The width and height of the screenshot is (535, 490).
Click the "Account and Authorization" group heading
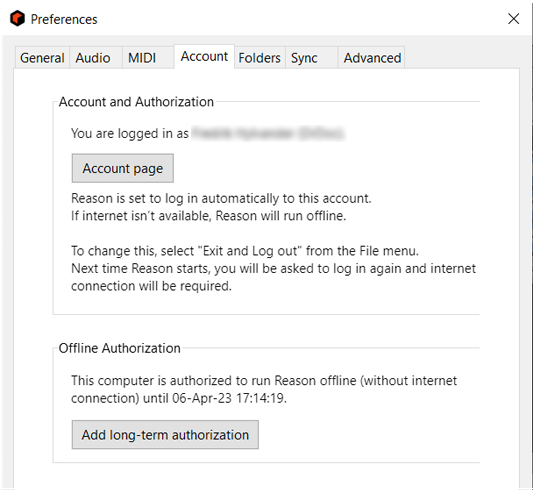(136, 102)
